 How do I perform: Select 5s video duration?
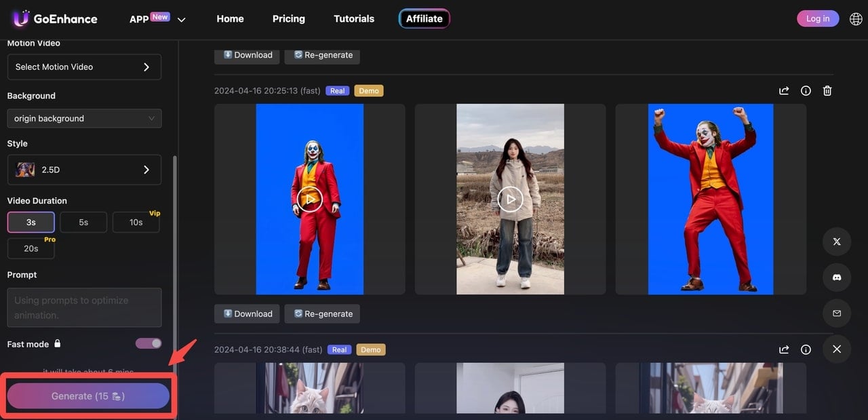83,222
